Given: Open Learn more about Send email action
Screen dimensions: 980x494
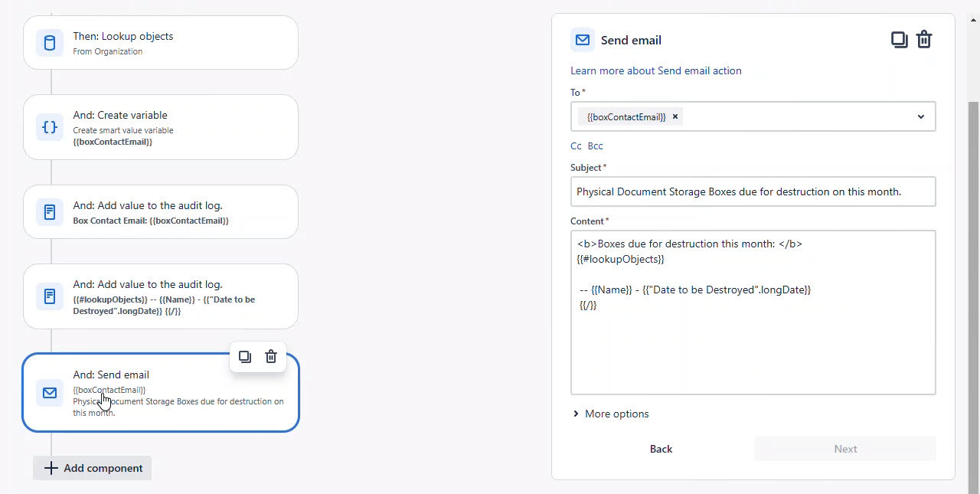Looking at the screenshot, I should point(656,70).
